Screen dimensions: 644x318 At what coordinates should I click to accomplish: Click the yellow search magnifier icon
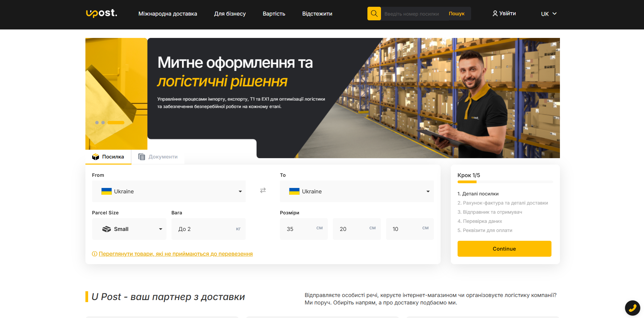click(374, 14)
